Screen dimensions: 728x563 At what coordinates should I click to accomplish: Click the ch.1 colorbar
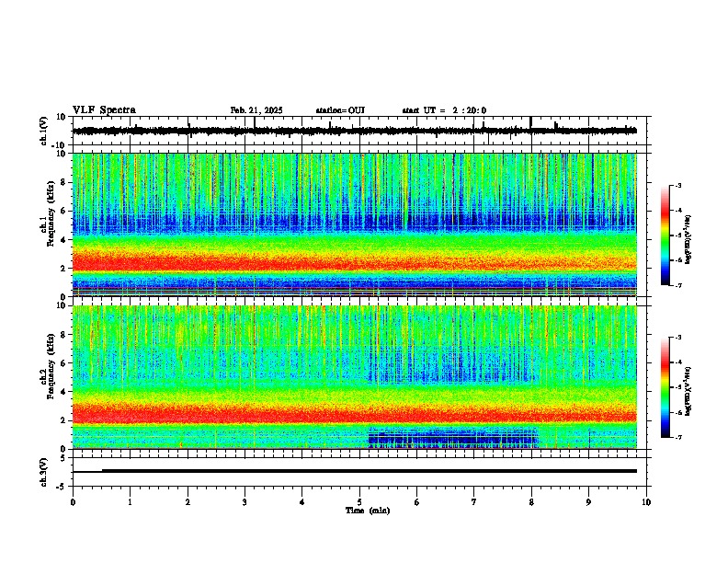(x=665, y=236)
